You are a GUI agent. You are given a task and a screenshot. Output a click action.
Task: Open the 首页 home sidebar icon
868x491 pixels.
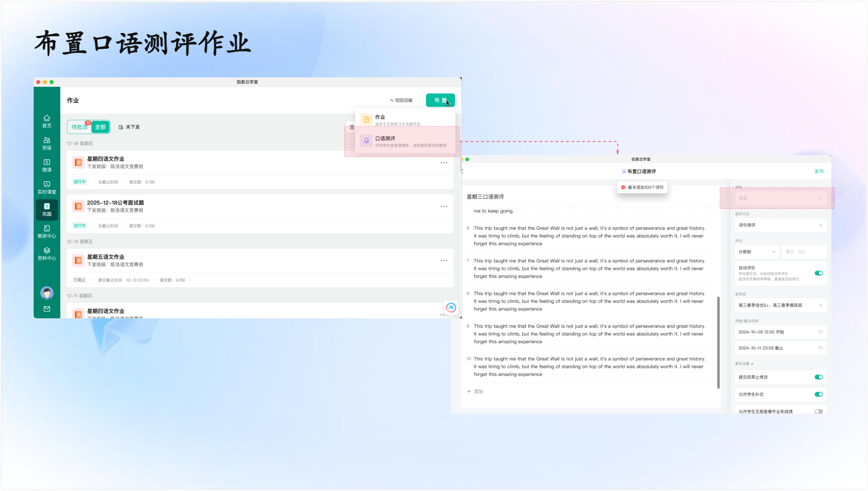point(47,121)
